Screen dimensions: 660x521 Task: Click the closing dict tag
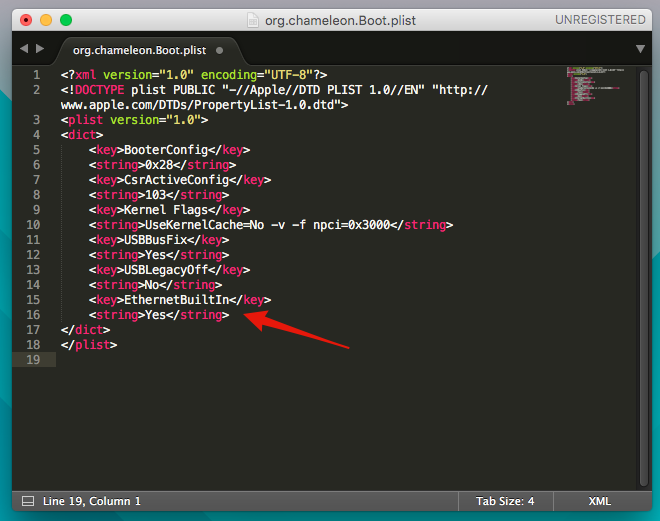click(x=85, y=330)
